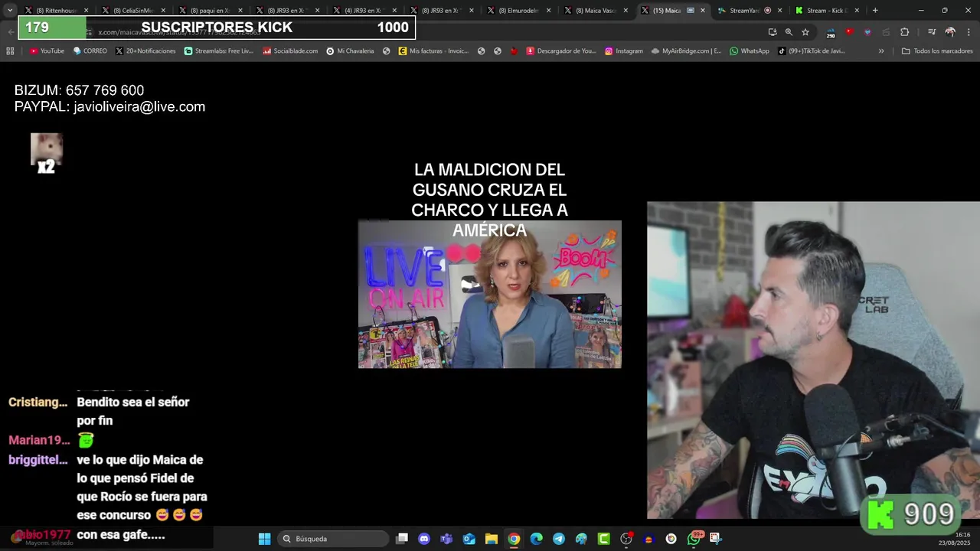This screenshot has height=551, width=980.
Task: Open the extension showing badge 290
Action: (x=831, y=32)
